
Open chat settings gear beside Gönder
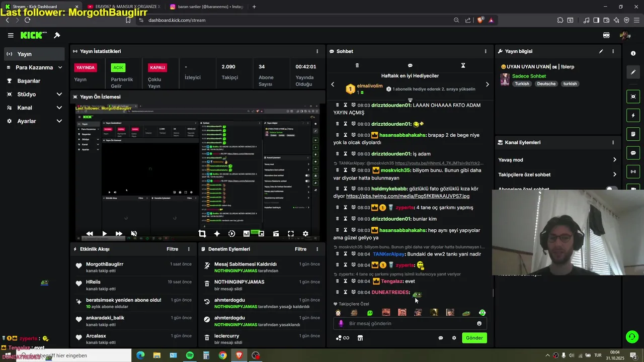coord(454,338)
